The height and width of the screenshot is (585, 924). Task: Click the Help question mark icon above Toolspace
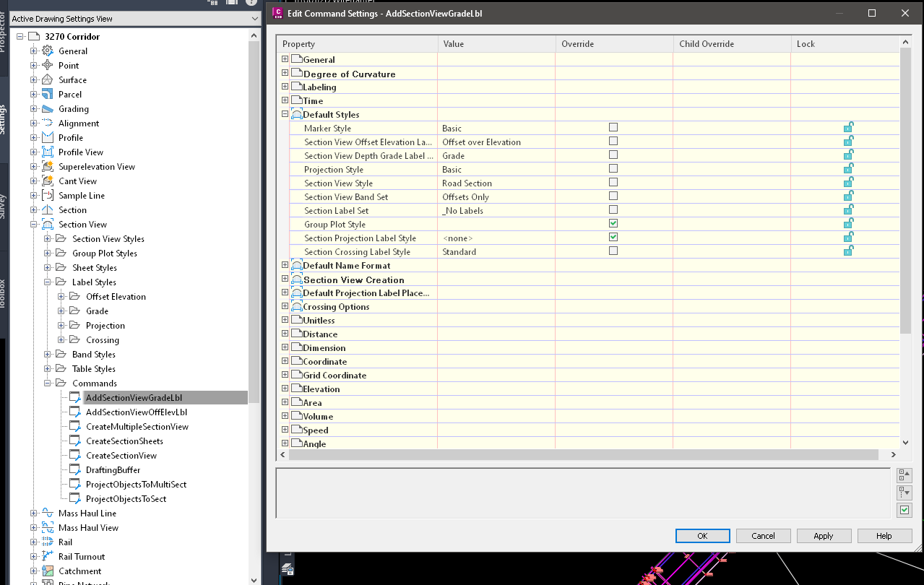pyautogui.click(x=251, y=4)
